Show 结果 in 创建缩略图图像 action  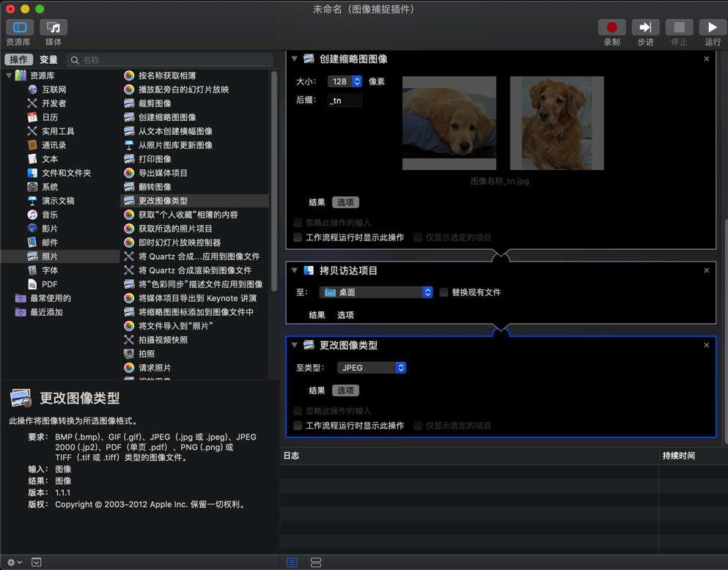tap(317, 202)
